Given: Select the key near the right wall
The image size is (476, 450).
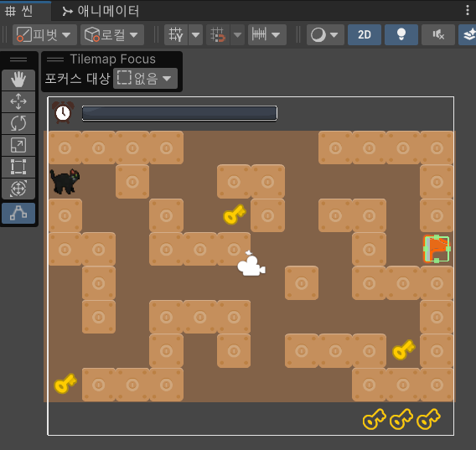Looking at the screenshot, I should coord(404,349).
